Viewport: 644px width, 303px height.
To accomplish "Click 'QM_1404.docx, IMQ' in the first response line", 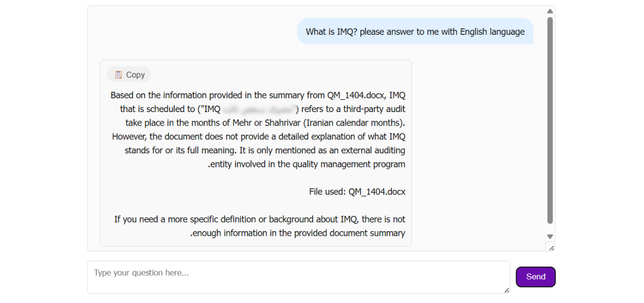I will [366, 95].
